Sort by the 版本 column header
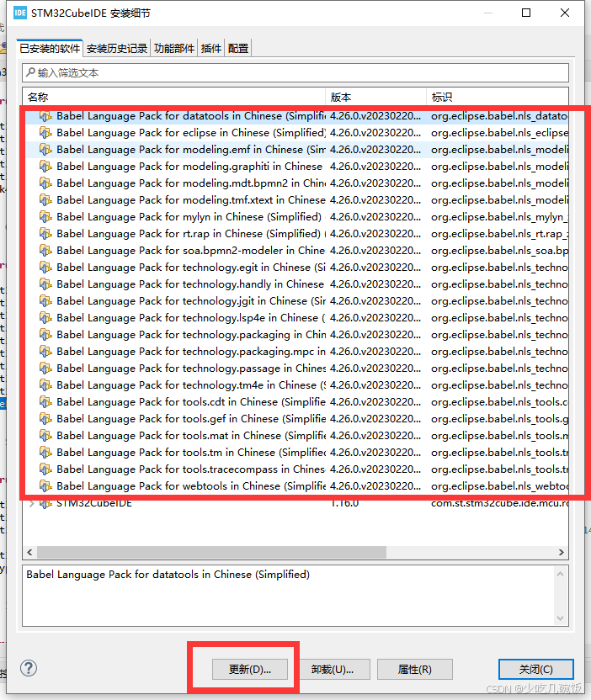Viewport: 591px width, 700px height. [x=376, y=97]
